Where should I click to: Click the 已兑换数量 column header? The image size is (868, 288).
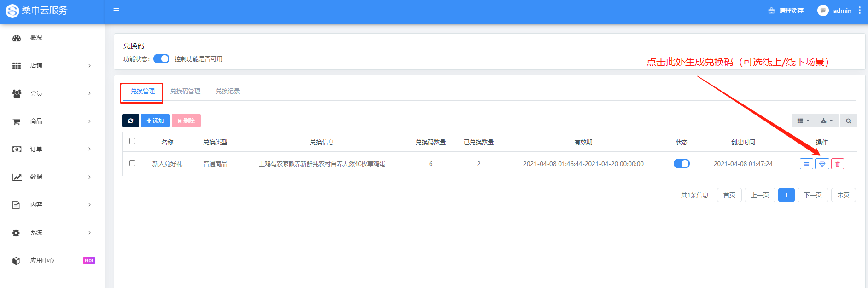click(478, 142)
